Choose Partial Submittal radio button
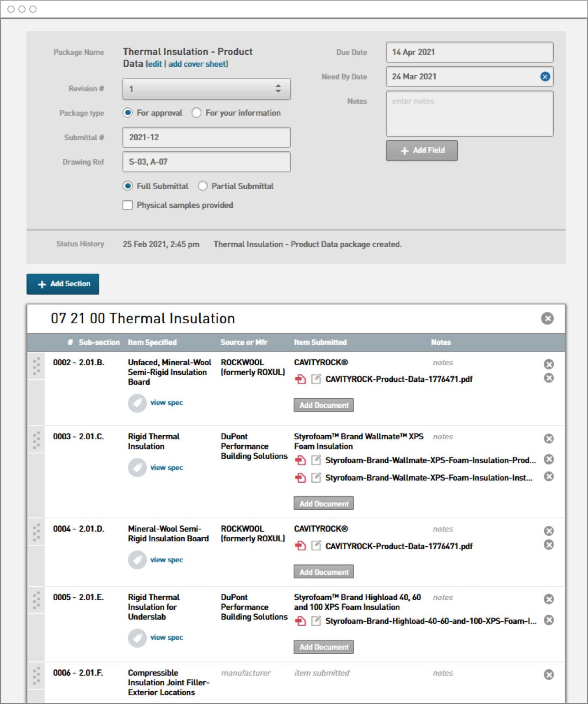This screenshot has height=704, width=588. [203, 186]
